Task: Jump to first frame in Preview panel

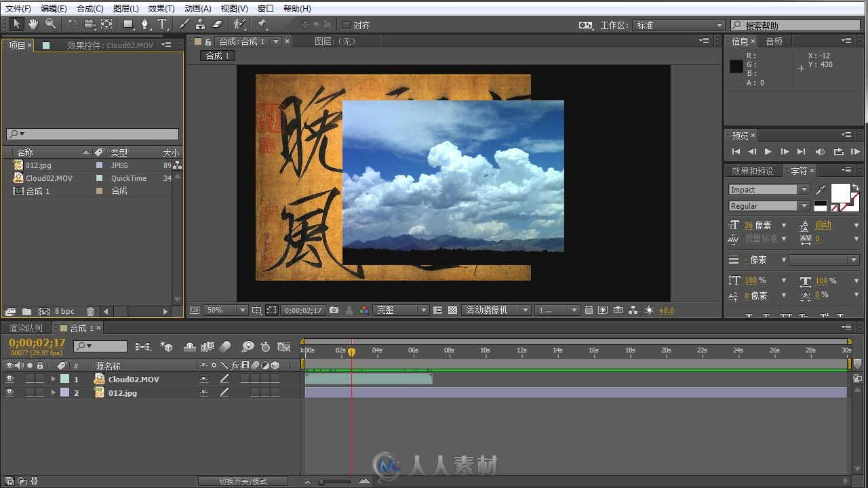Action: 736,152
